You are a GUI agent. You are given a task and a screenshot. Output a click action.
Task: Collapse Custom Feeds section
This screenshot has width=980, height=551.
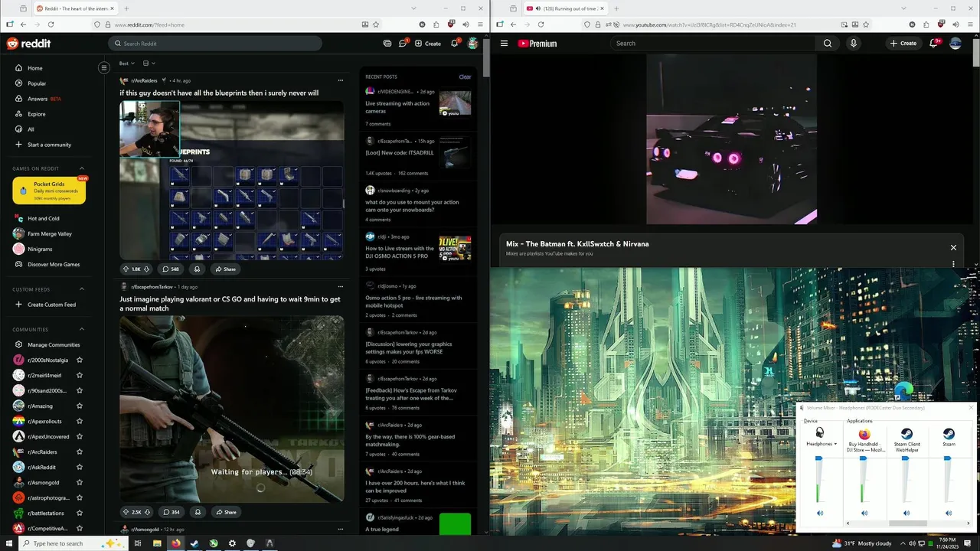(x=82, y=289)
